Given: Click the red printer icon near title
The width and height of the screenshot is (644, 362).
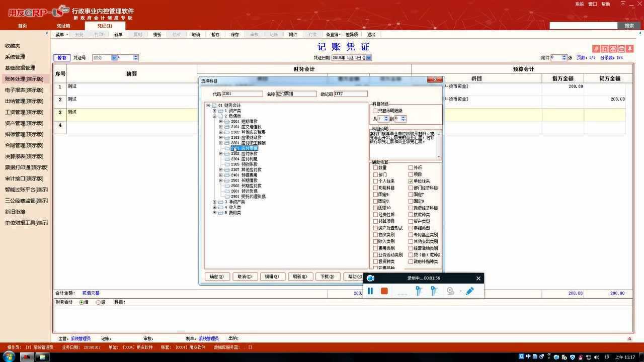Looking at the screenshot, I should [x=621, y=49].
